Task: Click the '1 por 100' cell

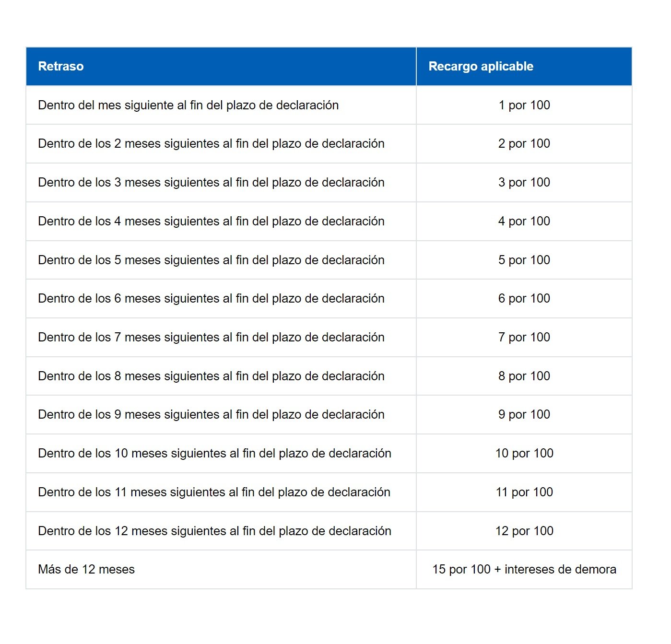Action: tap(524, 105)
